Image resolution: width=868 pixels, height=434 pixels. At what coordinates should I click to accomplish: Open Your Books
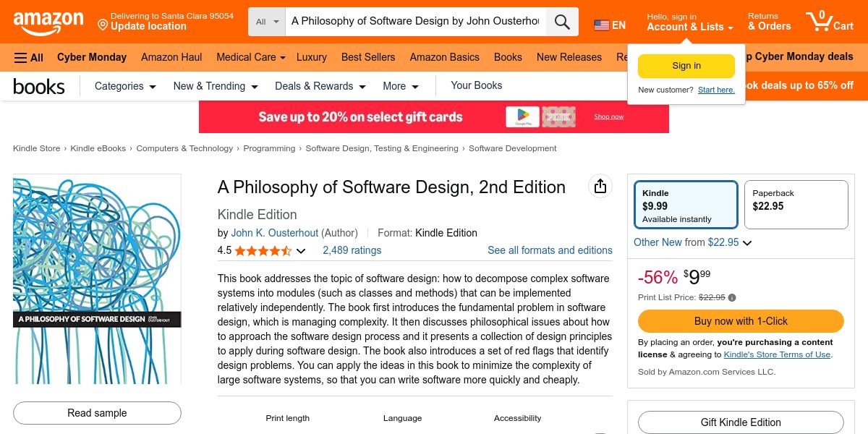pos(477,85)
